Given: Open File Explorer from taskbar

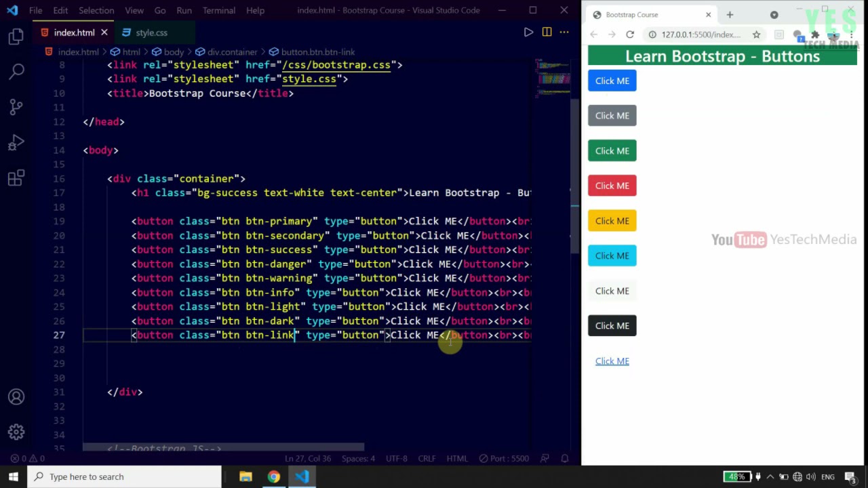Looking at the screenshot, I should pyautogui.click(x=245, y=476).
